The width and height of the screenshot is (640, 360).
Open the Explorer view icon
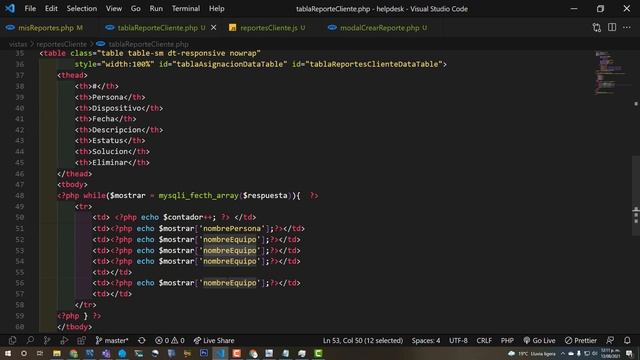(12, 340)
